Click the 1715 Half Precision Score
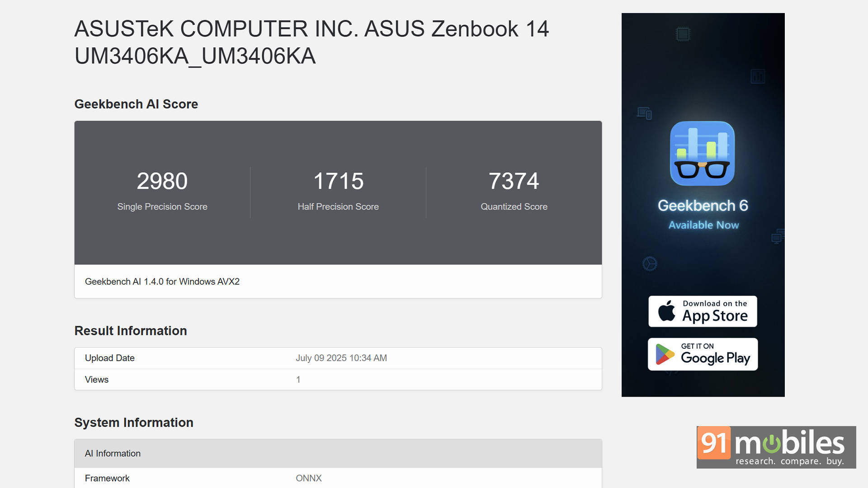 (x=338, y=181)
